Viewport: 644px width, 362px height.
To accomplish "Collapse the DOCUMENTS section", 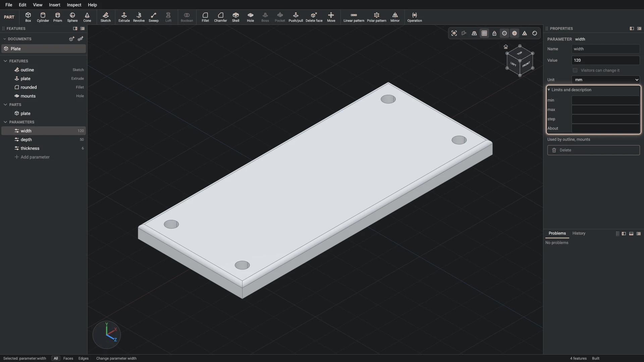I will [x=5, y=39].
